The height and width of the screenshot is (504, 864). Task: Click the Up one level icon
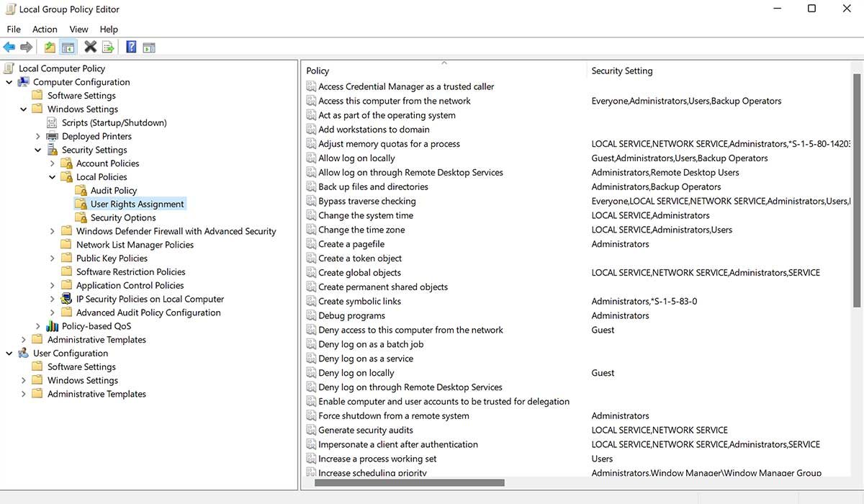click(x=49, y=47)
